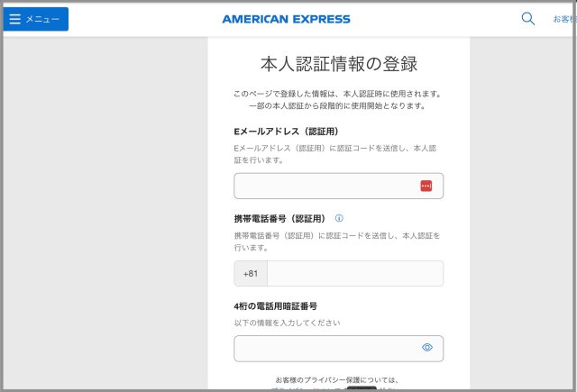
Task: Click the 携帯電話番号（認証用） label
Action: click(x=279, y=218)
